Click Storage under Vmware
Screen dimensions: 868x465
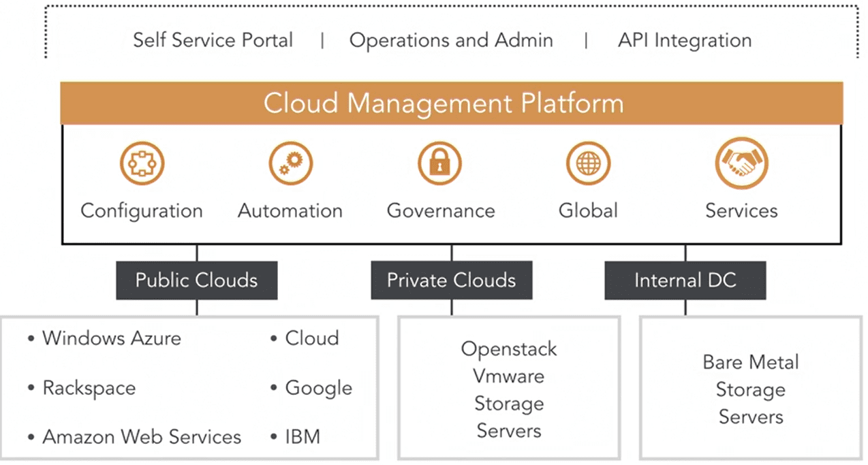coord(509,404)
